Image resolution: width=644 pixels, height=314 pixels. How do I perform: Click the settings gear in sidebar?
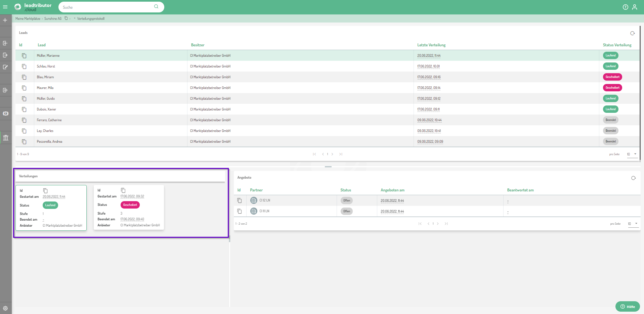click(5, 308)
